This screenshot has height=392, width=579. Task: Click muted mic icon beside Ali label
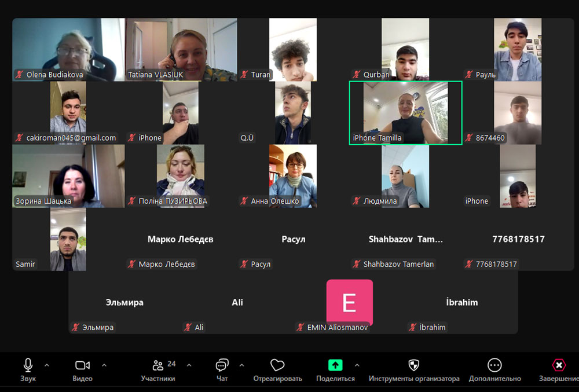pyautogui.click(x=188, y=327)
